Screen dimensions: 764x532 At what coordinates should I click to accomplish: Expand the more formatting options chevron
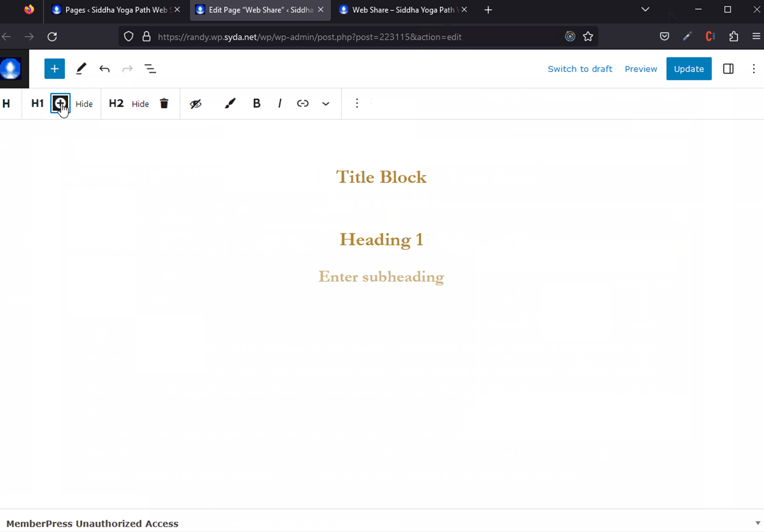click(326, 104)
